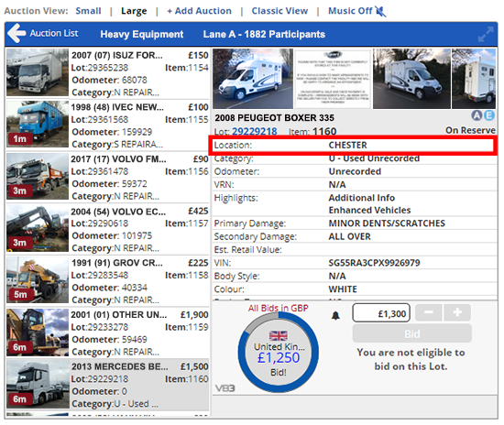504x425 pixels.
Task: Click the Odometer: 159929 text
Action: click(112, 132)
